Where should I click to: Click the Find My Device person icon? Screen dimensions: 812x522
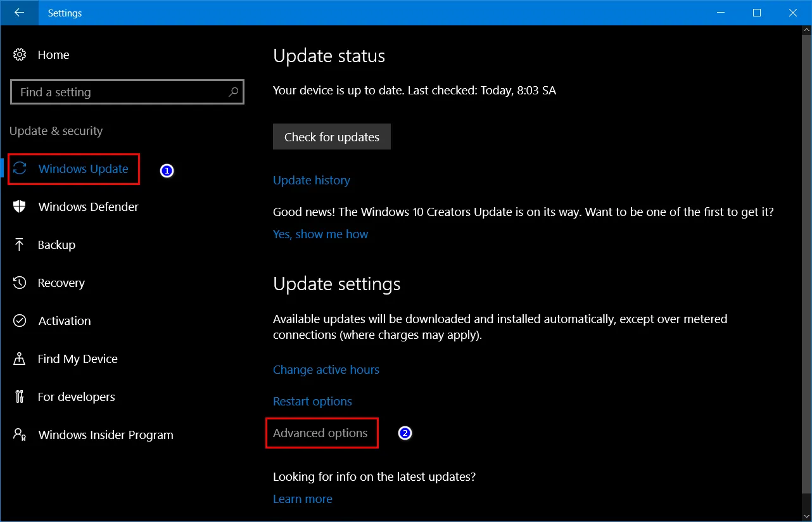pyautogui.click(x=19, y=359)
